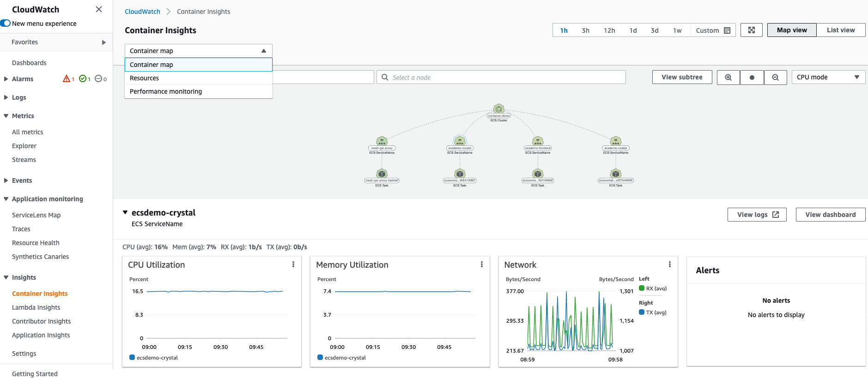Set the time range to 3h

(585, 30)
